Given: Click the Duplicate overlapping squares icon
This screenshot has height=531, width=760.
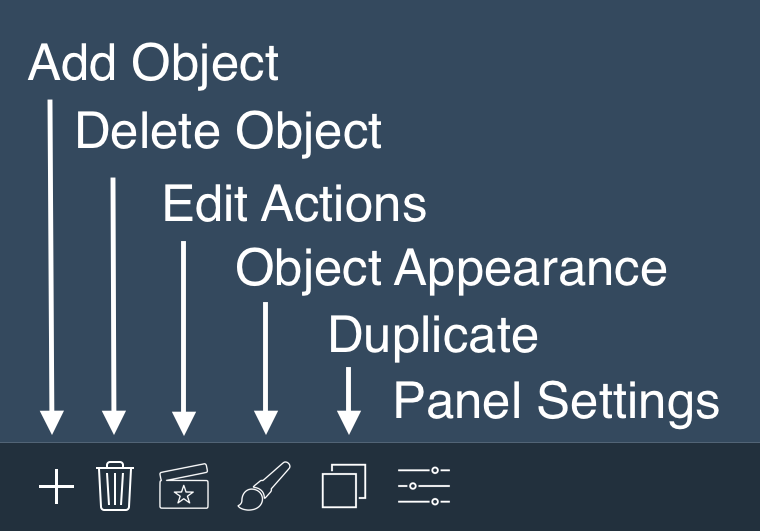Looking at the screenshot, I should [344, 486].
